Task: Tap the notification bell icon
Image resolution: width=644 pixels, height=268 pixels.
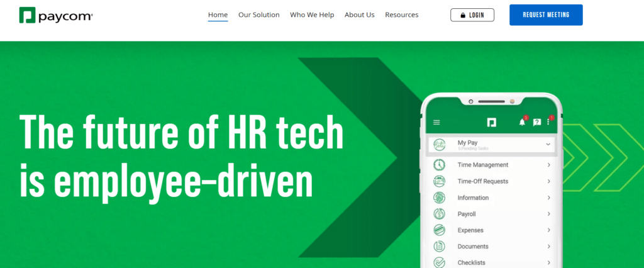Action: coord(523,122)
